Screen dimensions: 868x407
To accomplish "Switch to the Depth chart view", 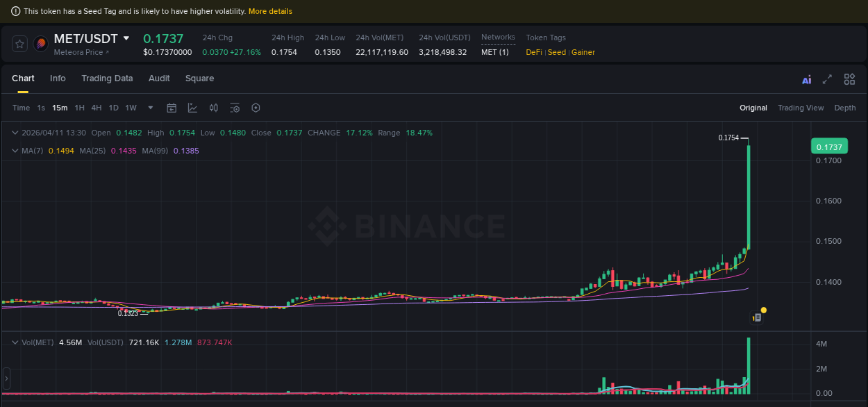I will [845, 108].
